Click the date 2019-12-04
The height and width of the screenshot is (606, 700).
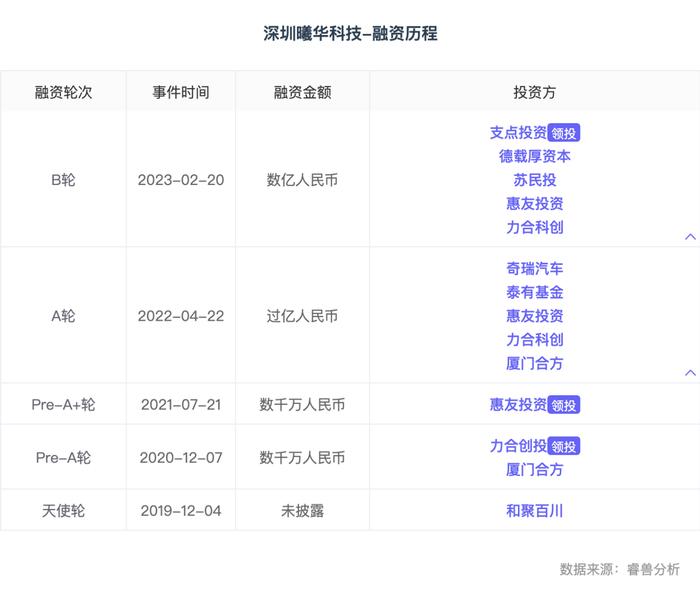[181, 510]
